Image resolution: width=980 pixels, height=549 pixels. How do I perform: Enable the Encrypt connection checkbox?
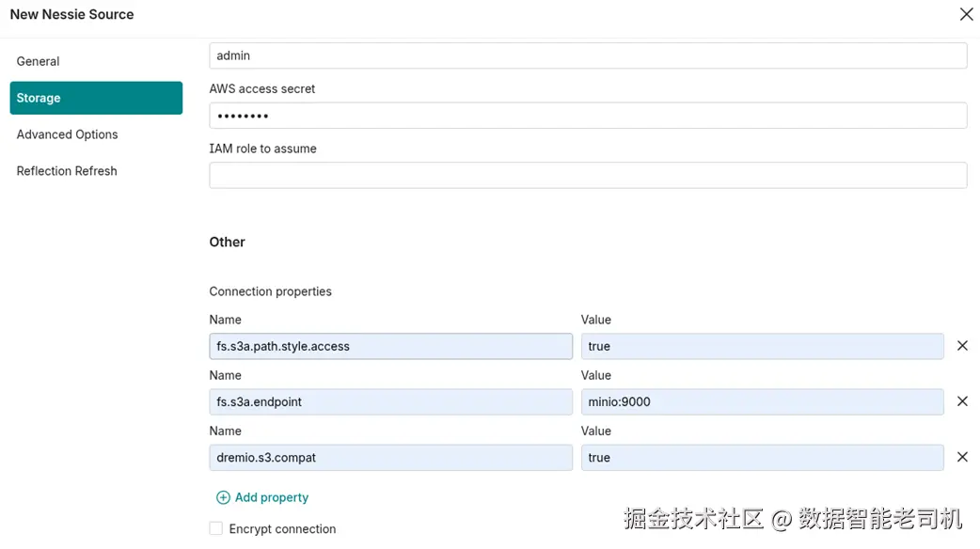(x=216, y=528)
